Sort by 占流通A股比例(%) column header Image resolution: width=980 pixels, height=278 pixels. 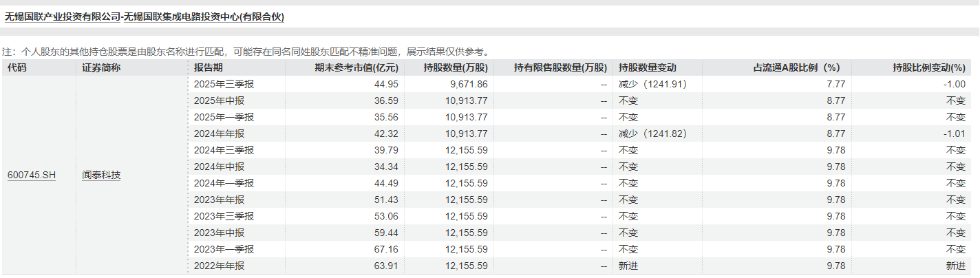(x=798, y=67)
